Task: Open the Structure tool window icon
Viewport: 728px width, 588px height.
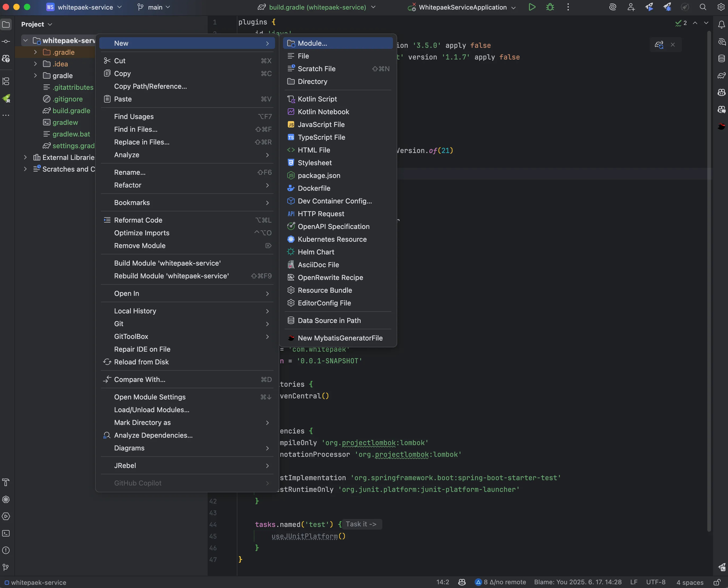Action: pyautogui.click(x=6, y=81)
